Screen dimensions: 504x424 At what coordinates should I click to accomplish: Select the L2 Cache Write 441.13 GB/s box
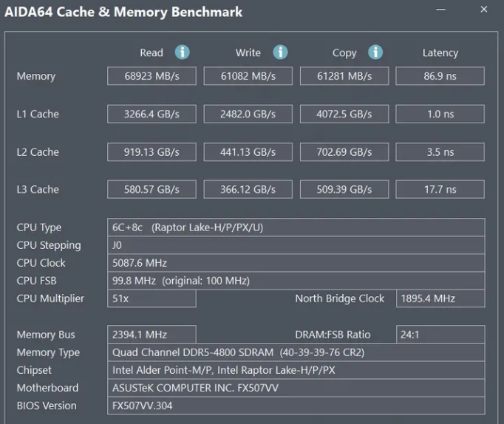click(x=248, y=152)
